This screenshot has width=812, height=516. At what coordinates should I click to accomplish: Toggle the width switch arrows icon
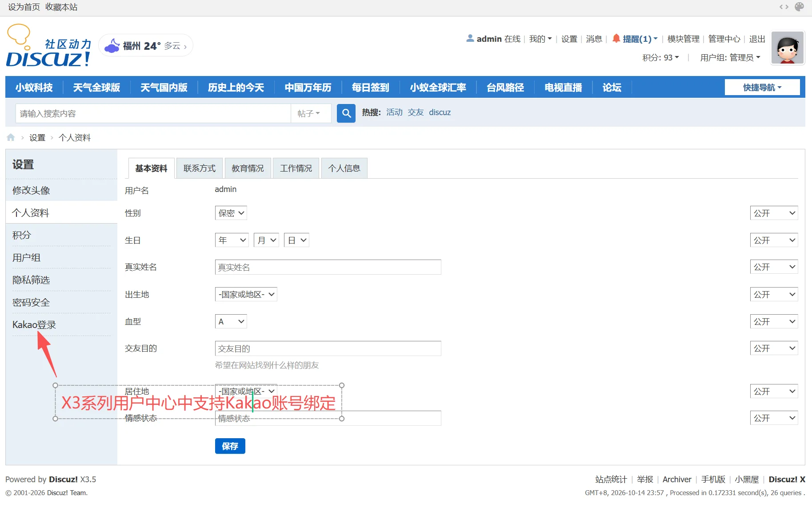point(784,7)
